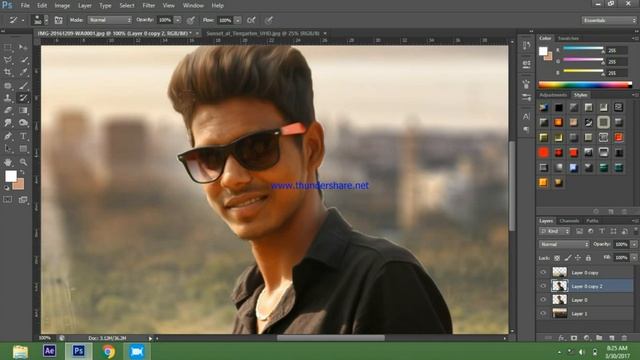Create a new layer from Layers panel footer
640x360 pixels.
pyautogui.click(x=612, y=338)
